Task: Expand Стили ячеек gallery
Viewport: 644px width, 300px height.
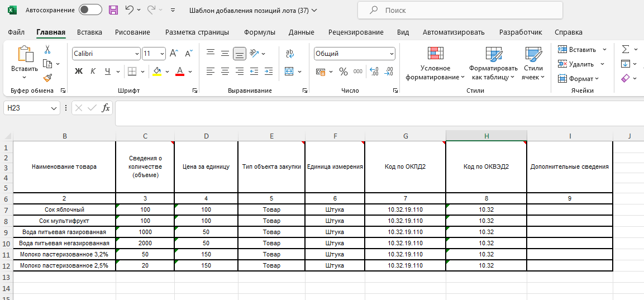Action: click(x=533, y=64)
